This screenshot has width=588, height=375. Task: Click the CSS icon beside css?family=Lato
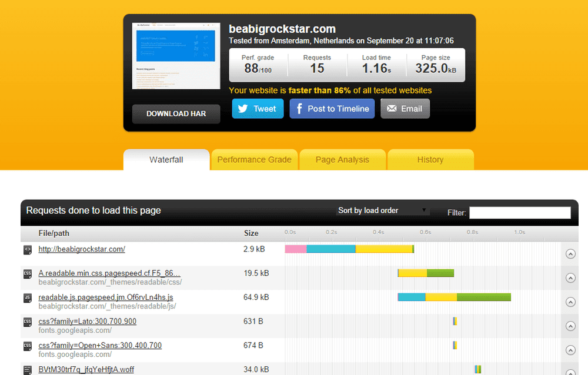coord(28,322)
